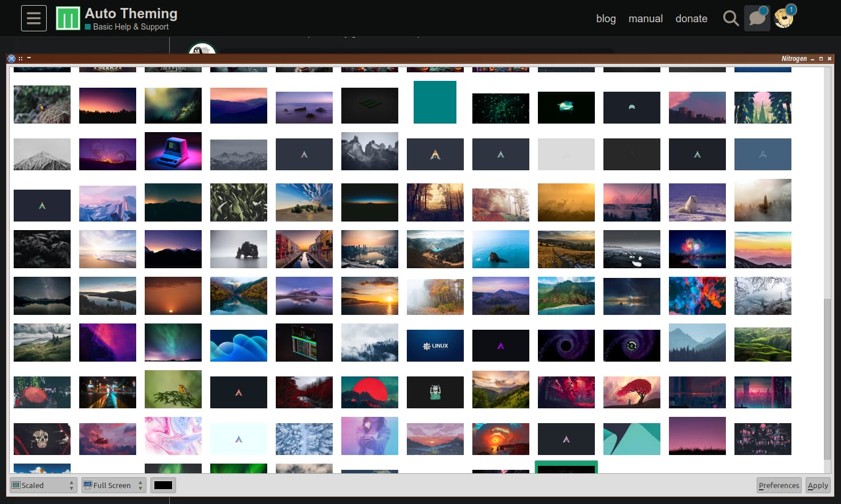Click the Manjaro forum logo
841x504 pixels.
pyautogui.click(x=68, y=18)
